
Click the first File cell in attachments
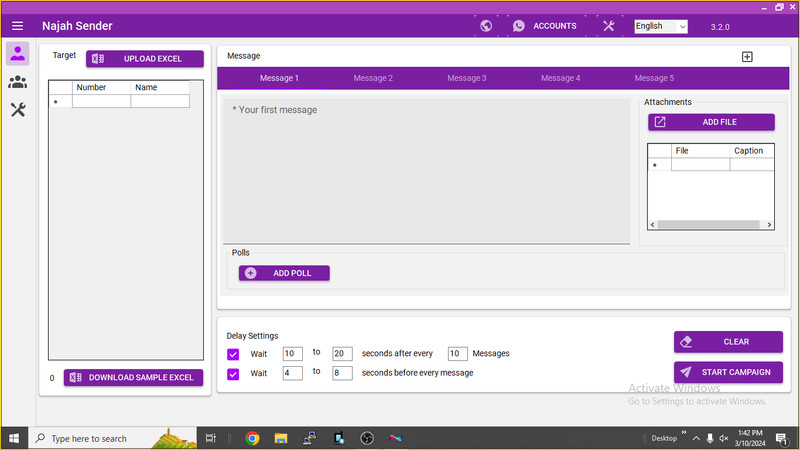click(x=701, y=164)
